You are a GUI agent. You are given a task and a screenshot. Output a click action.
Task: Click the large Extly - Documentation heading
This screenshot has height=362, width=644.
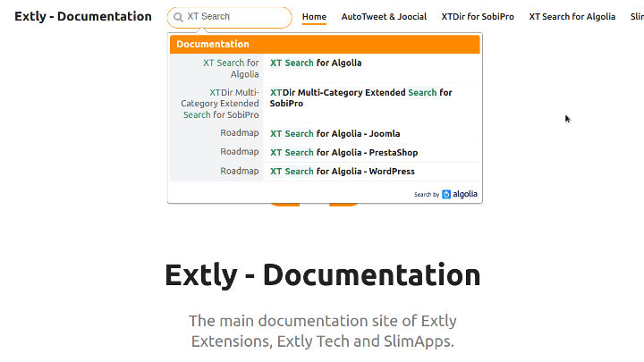(x=322, y=274)
